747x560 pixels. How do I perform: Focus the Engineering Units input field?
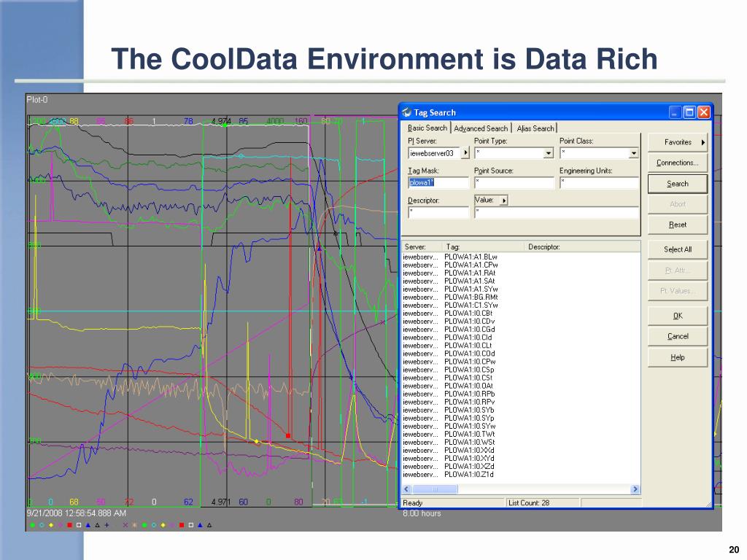[x=599, y=183]
